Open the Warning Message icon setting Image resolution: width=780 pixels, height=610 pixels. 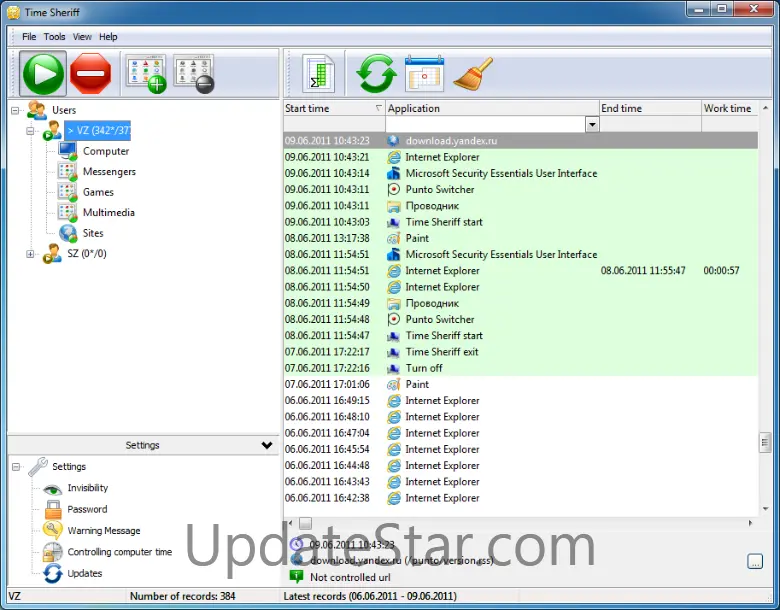tap(53, 530)
